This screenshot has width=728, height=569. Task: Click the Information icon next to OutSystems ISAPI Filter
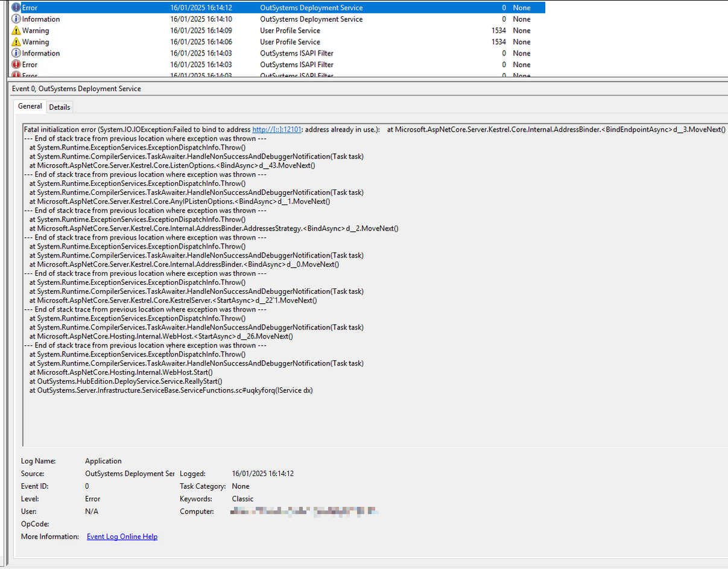pyautogui.click(x=16, y=53)
